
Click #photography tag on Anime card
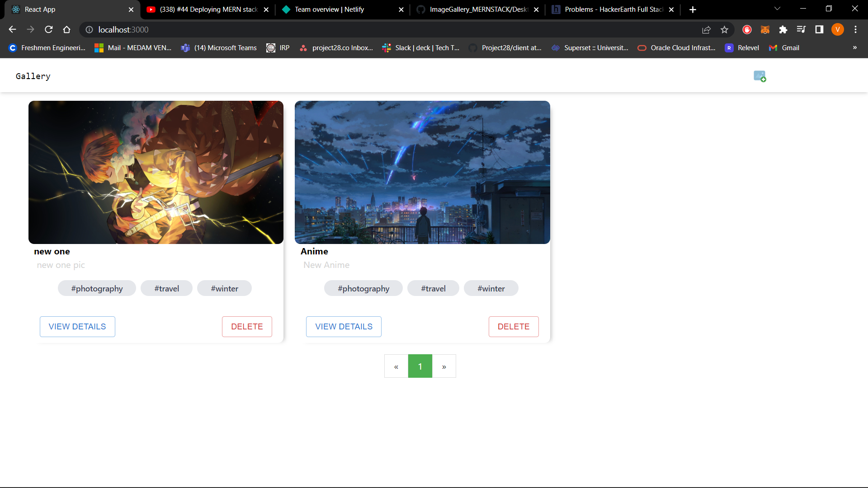click(363, 288)
